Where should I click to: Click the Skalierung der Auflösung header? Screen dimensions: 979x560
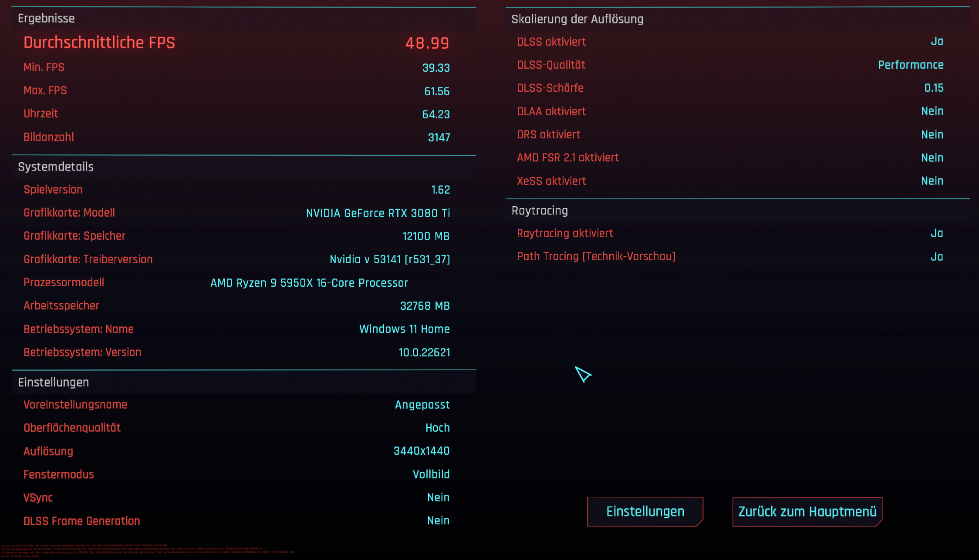577,19
